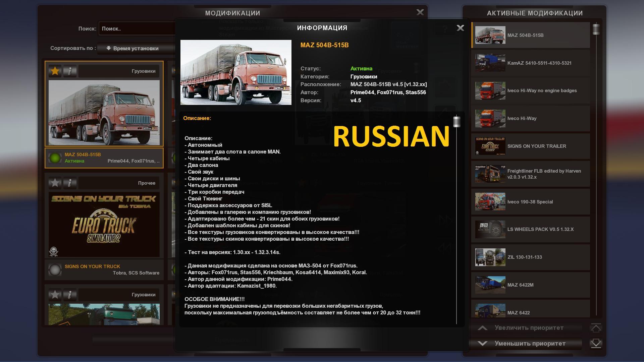Toggle activation circle for SIGNS ON YOUR TRUCK
The width and height of the screenshot is (644, 362).
pos(55,270)
